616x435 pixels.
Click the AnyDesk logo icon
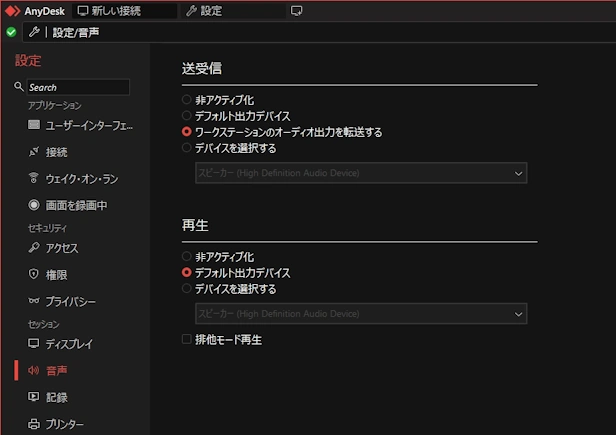coord(12,11)
